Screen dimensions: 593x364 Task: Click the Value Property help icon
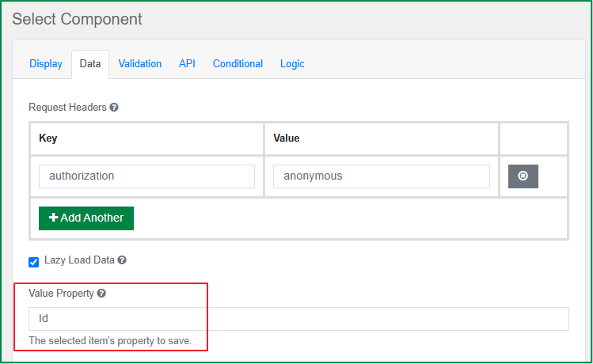coord(101,294)
